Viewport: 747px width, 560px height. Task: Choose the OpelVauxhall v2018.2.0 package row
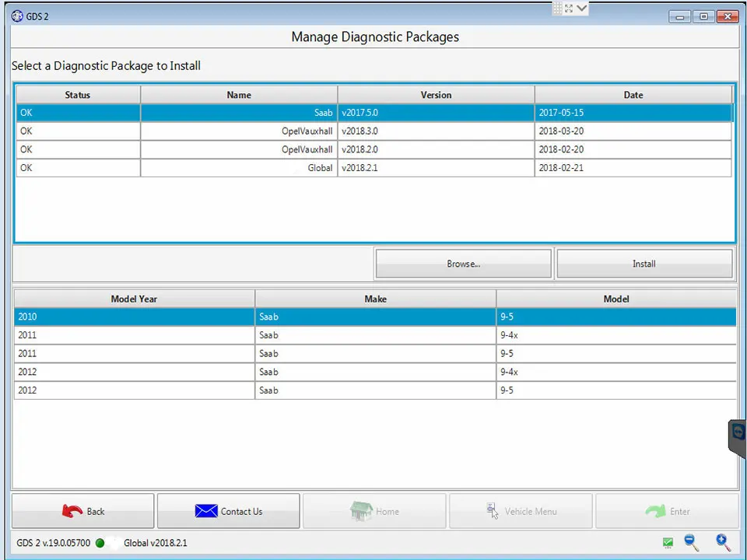coord(374,149)
